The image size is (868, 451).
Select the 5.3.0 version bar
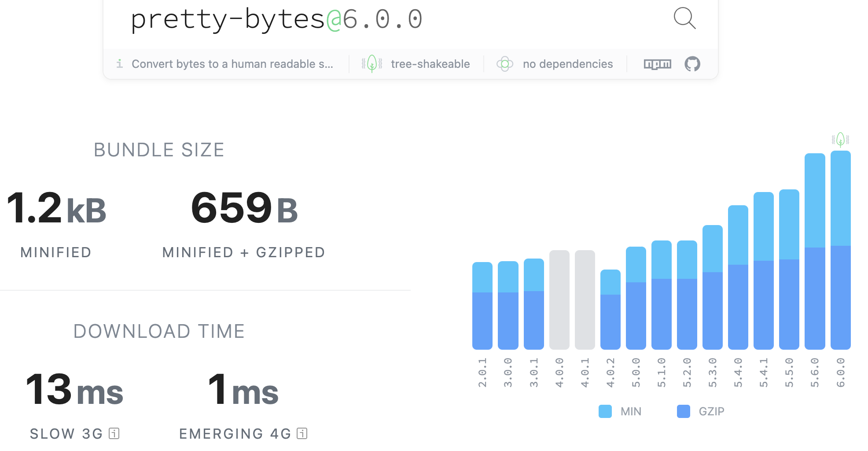[x=713, y=287]
